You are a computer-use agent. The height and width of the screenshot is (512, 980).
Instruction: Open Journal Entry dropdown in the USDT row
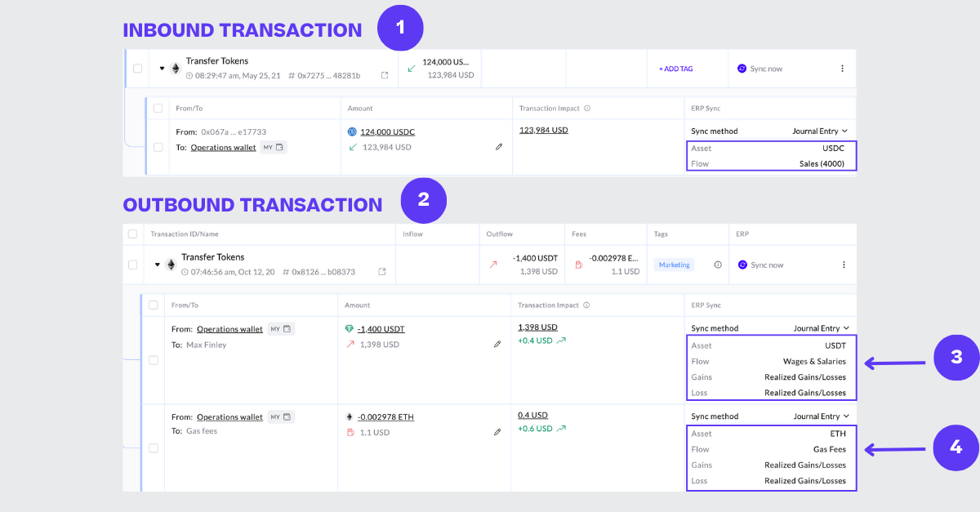[x=822, y=328]
